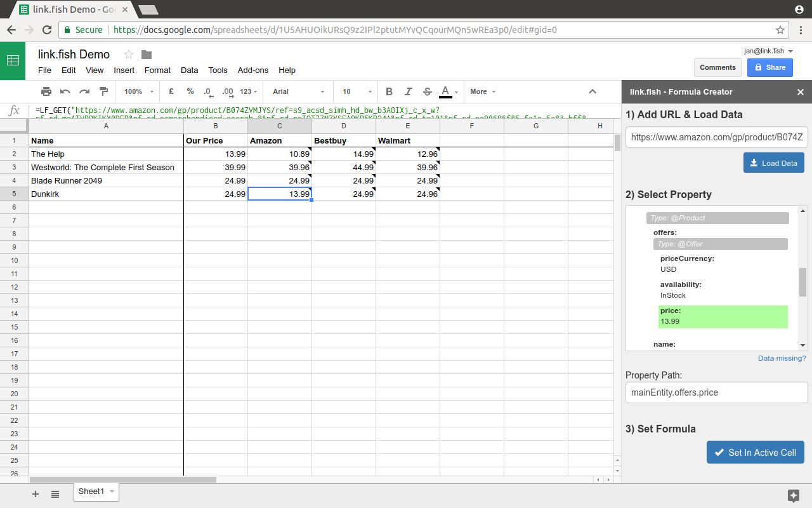Open the zoom 100% dropdown
The image size is (812, 508).
click(139, 91)
